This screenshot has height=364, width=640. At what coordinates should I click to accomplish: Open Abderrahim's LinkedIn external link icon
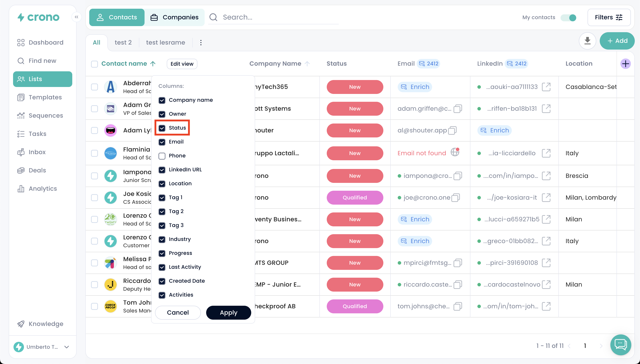point(546,87)
